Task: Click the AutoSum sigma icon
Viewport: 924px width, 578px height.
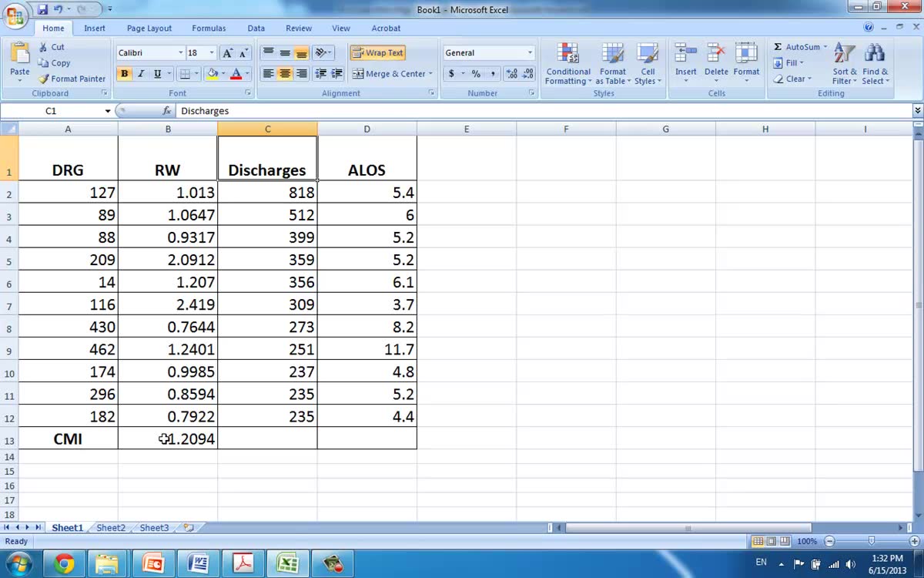Action: 778,47
